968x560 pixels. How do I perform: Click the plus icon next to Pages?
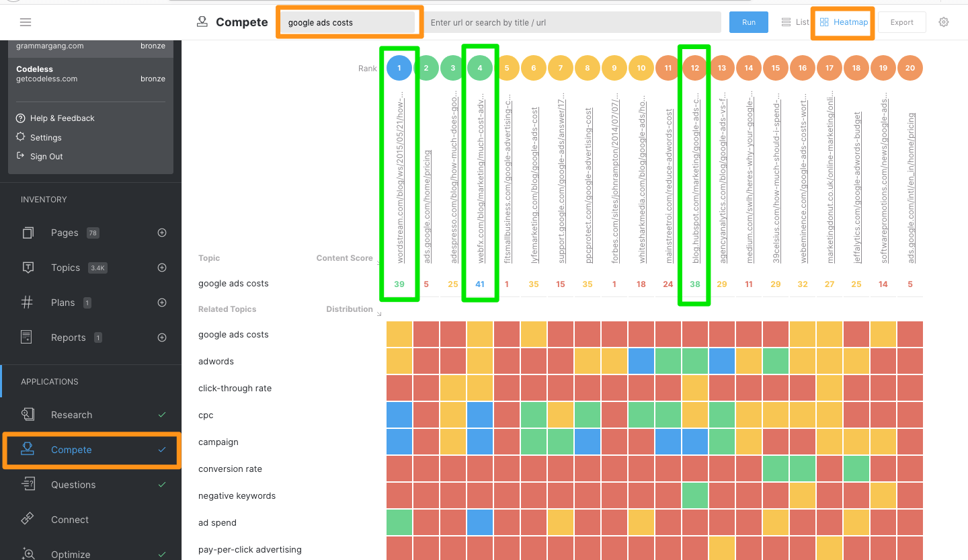click(161, 233)
